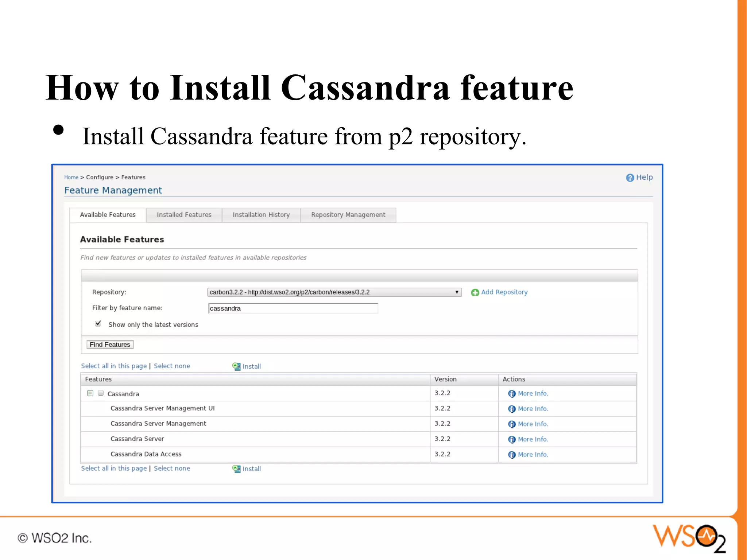The image size is (747, 560).
Task: Click the top Install icon above features table
Action: coord(236,366)
